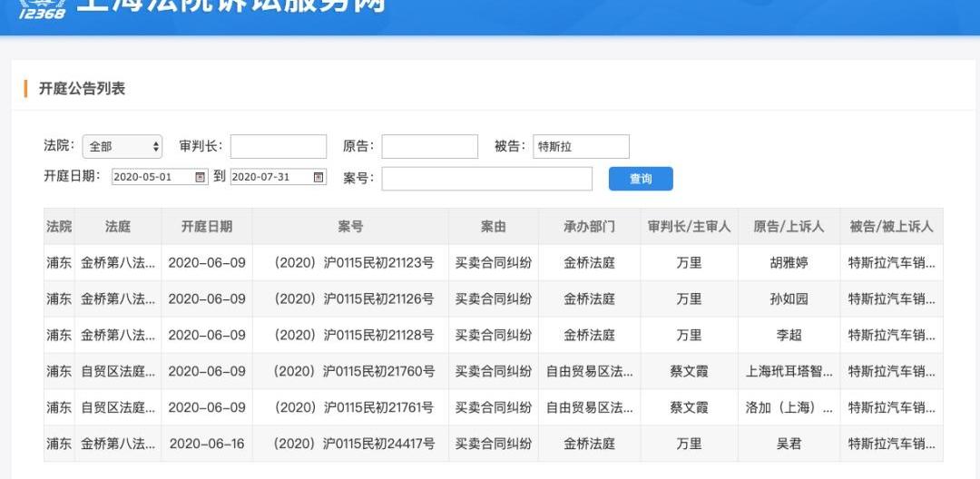Click the 被告/被上诉人 column header
Image resolution: width=980 pixels, height=479 pixels.
coord(891,226)
